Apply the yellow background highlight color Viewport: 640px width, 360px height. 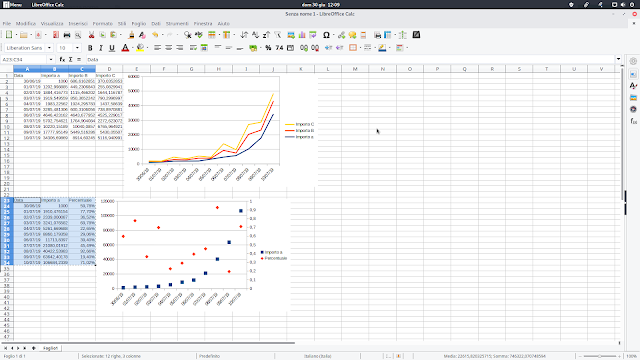(x=140, y=48)
